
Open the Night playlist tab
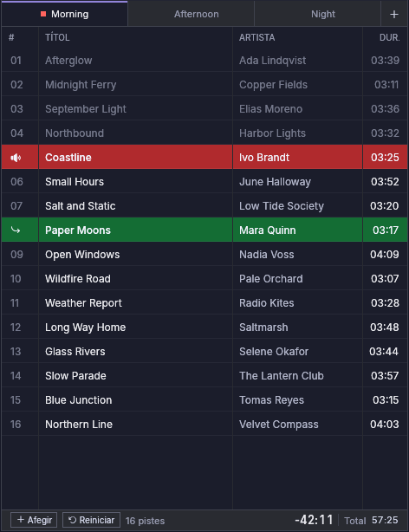click(x=318, y=14)
